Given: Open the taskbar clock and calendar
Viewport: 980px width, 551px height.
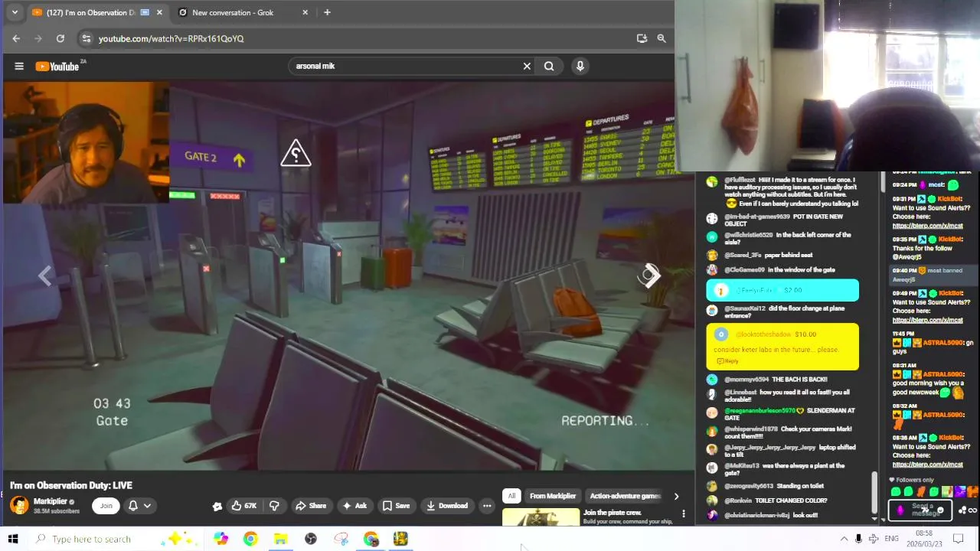Looking at the screenshot, I should click(924, 539).
